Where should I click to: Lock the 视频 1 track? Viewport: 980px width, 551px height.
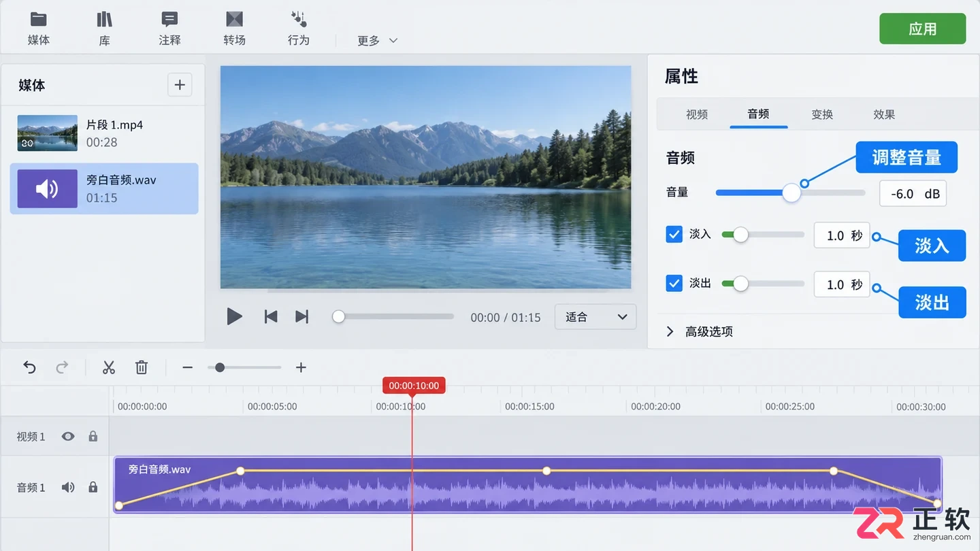point(93,436)
